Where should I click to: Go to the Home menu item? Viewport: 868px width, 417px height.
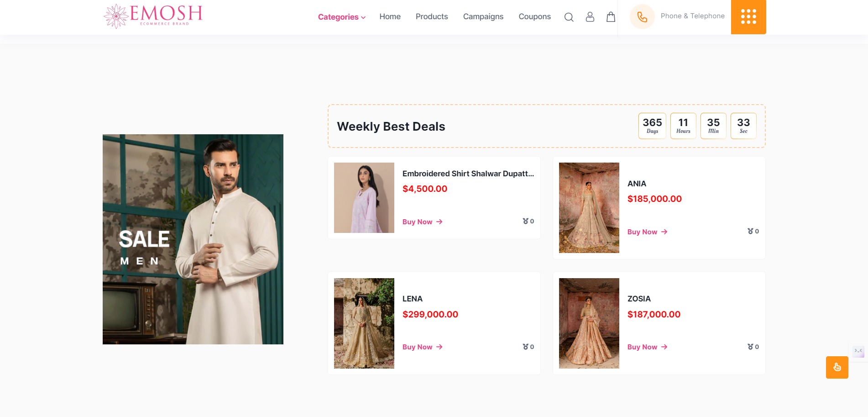pyautogui.click(x=390, y=16)
